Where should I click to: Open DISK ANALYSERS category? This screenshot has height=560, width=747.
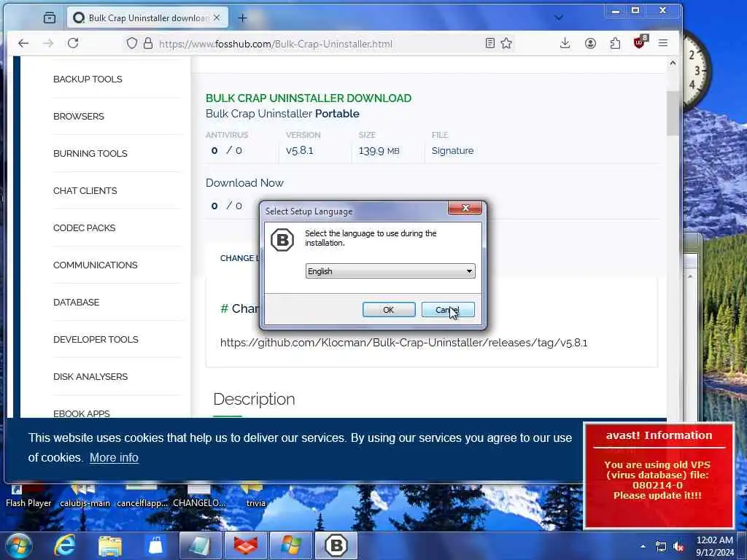tap(90, 376)
